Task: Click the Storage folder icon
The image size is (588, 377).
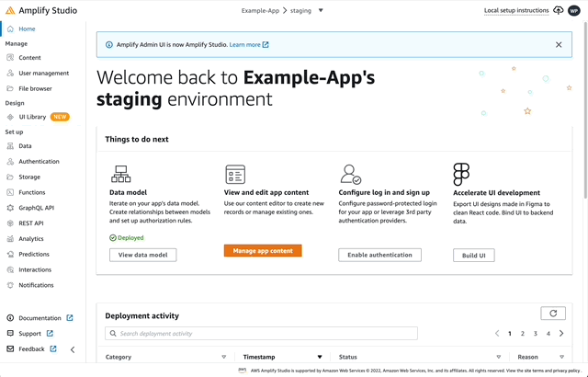Action: click(10, 177)
